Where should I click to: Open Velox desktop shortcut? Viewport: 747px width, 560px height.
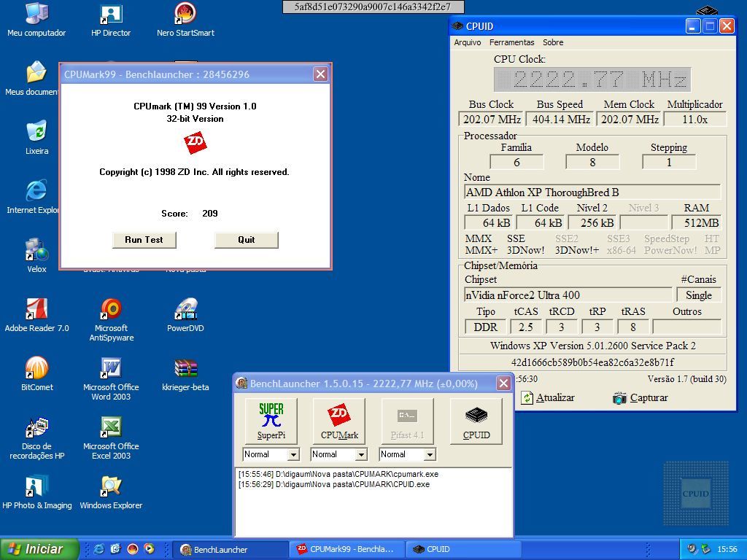[x=36, y=256]
